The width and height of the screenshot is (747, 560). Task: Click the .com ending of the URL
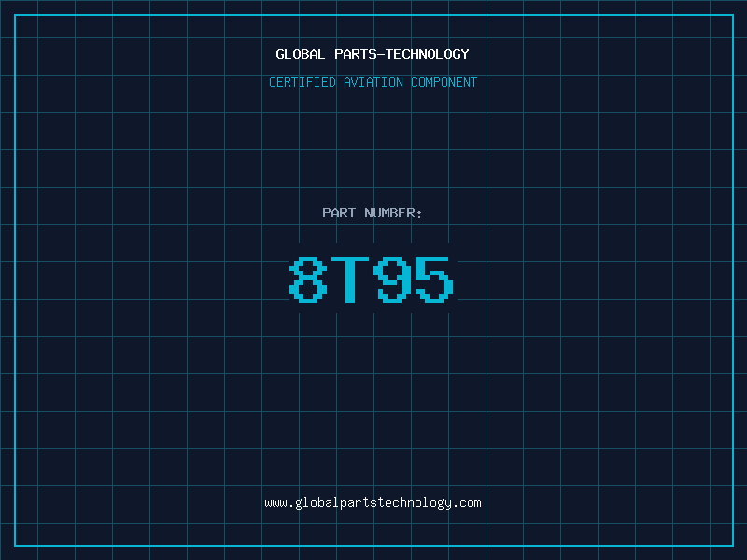click(x=467, y=503)
